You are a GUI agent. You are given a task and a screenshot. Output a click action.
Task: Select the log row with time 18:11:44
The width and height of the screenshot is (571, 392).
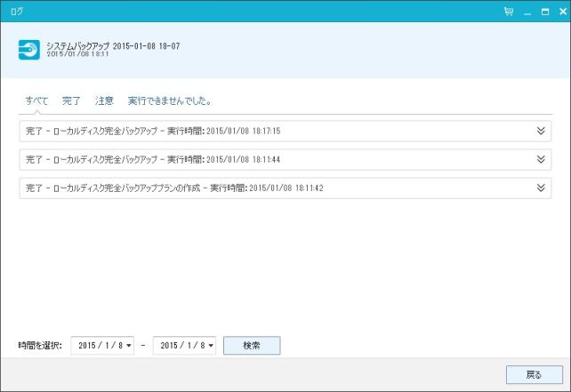(x=285, y=159)
